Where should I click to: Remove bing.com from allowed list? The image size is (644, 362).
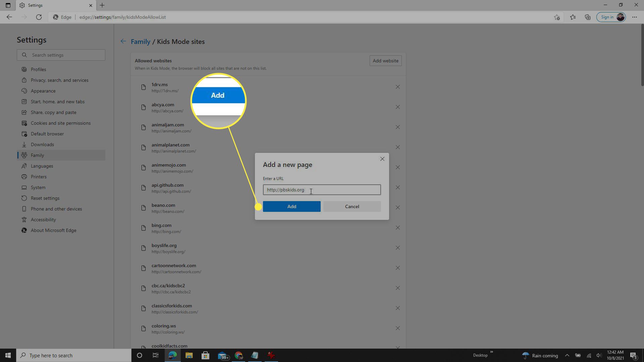(397, 228)
